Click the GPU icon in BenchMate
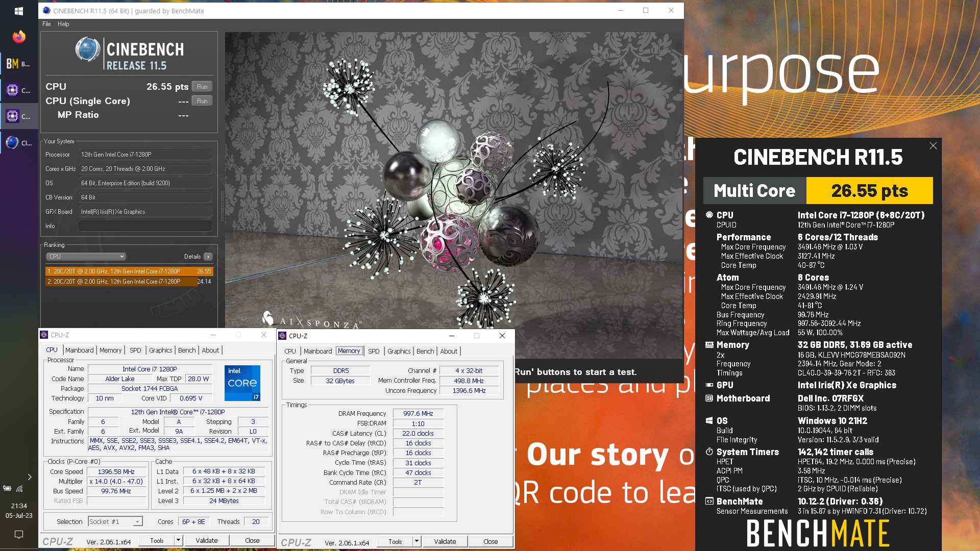The width and height of the screenshot is (980, 551). [709, 385]
